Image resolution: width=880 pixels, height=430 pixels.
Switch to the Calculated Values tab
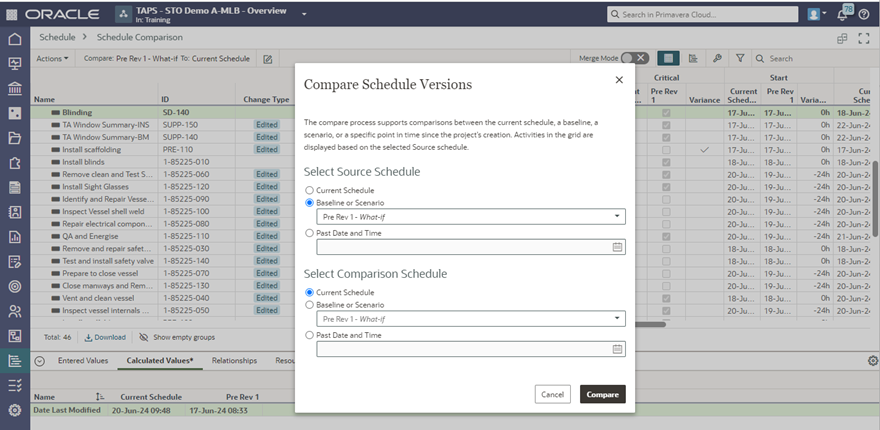pos(160,360)
